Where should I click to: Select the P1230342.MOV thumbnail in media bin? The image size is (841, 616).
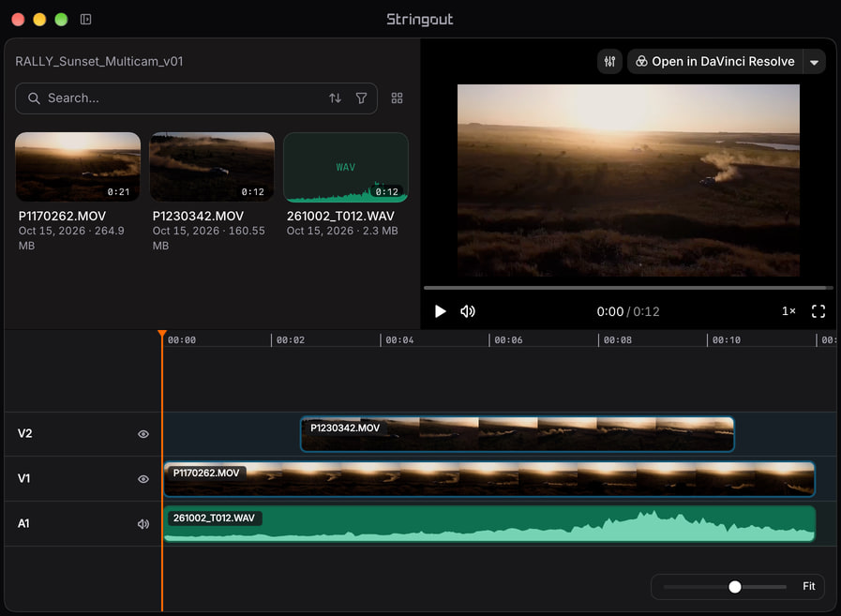point(212,167)
